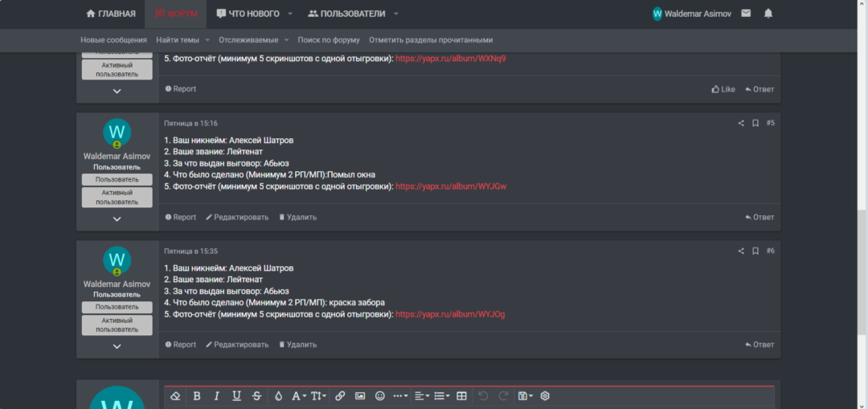Toggle underline formatting in editor

(x=236, y=395)
